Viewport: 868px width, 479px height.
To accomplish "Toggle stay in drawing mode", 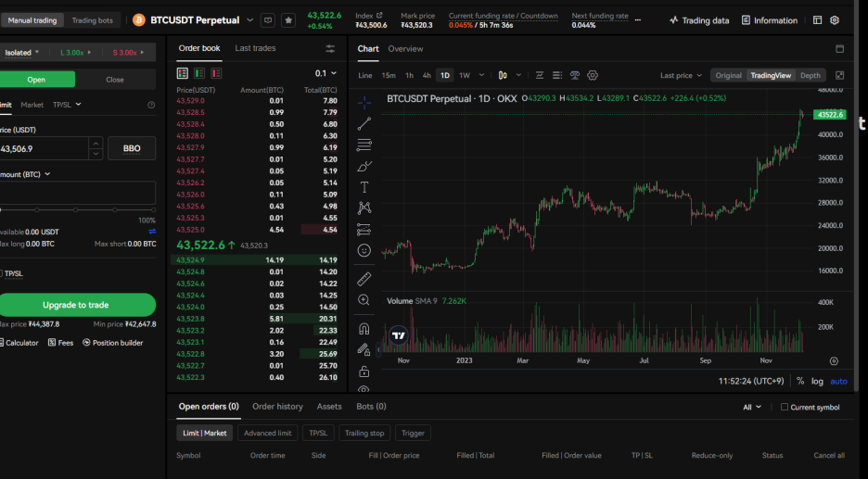I will click(364, 349).
